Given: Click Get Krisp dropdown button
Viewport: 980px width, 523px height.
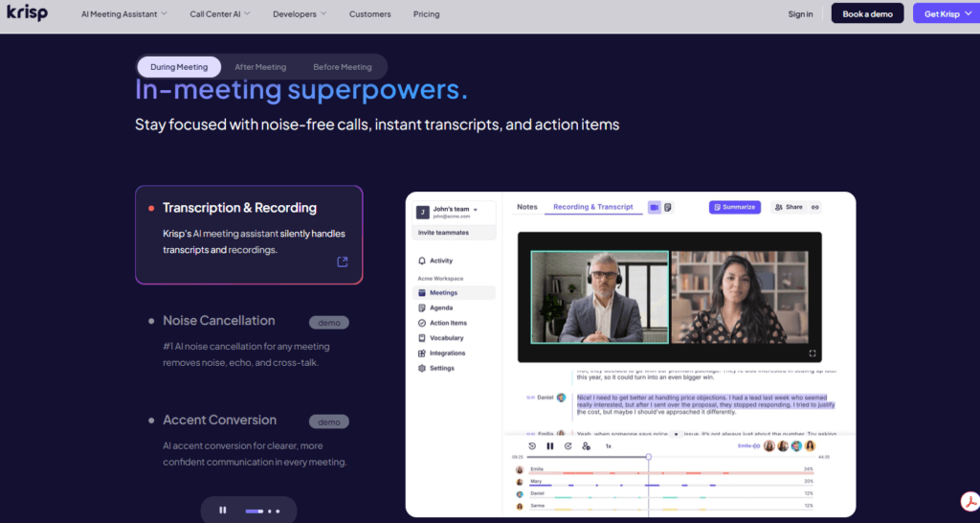Looking at the screenshot, I should [x=947, y=13].
